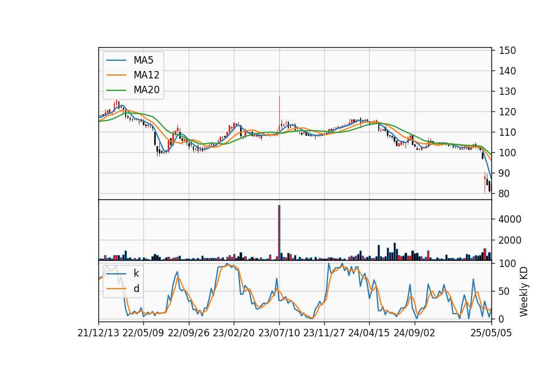The image size is (546, 392).
Task: Click the 24/04/15 date label
Action: point(369,333)
